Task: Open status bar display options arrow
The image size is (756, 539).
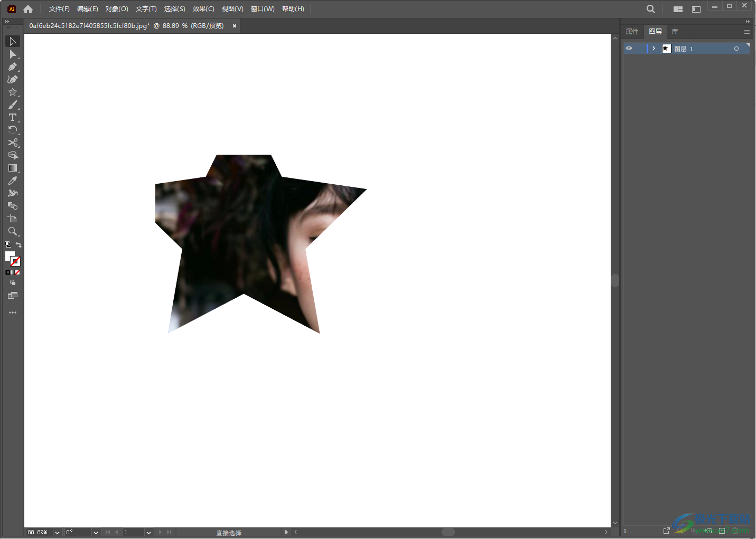Action: click(x=286, y=532)
